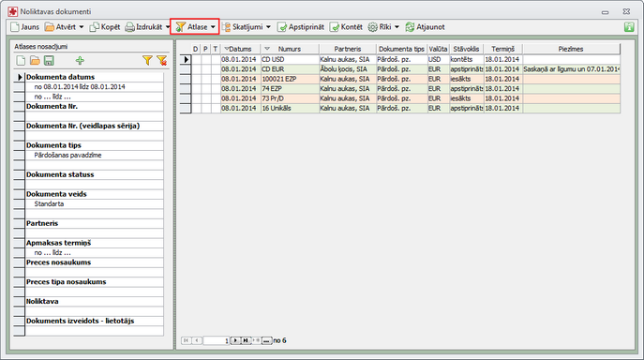Click the Partneris column header

348,49
